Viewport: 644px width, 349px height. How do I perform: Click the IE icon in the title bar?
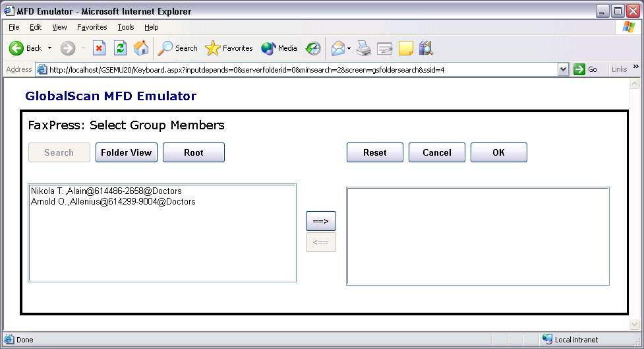point(9,11)
